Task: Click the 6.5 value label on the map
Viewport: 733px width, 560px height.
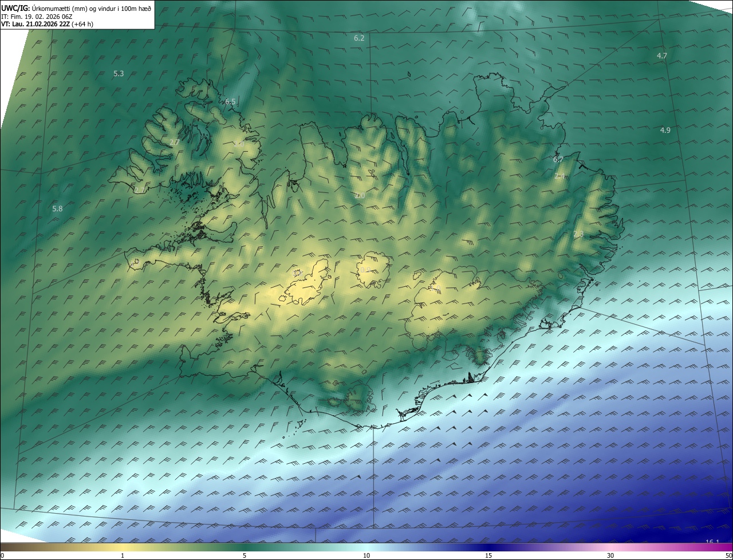Action: click(230, 101)
